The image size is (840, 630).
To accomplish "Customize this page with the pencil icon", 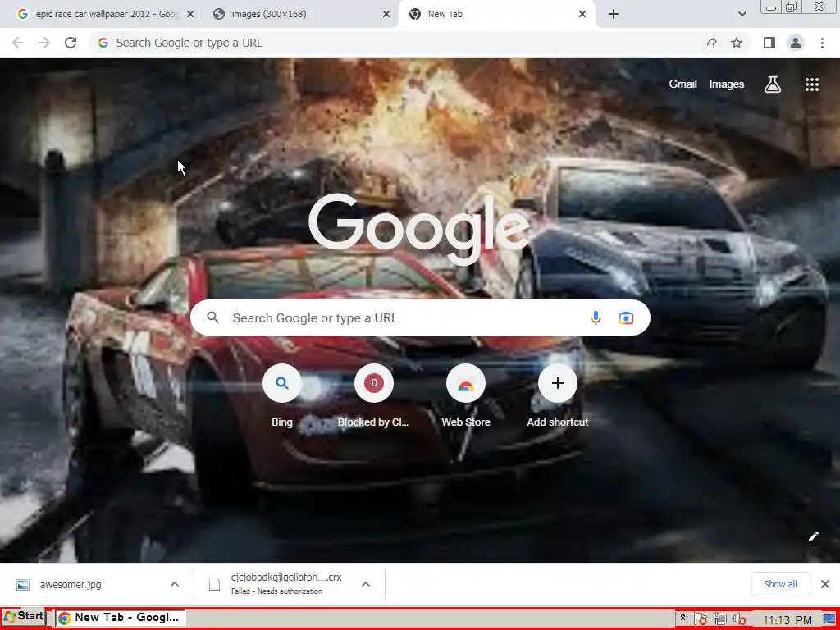I will [x=813, y=536].
